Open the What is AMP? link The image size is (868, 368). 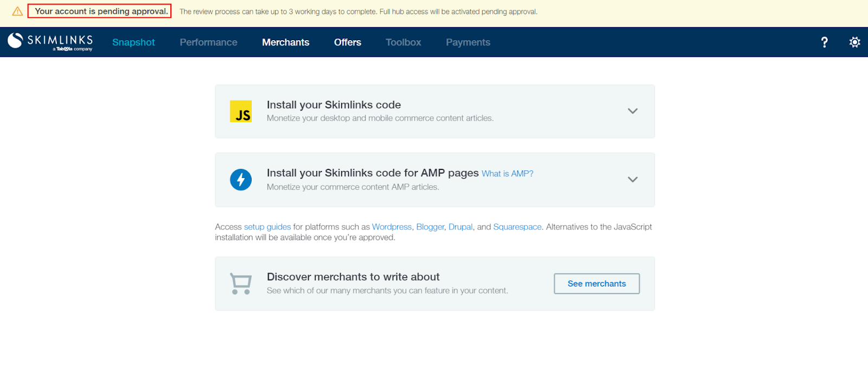507,174
